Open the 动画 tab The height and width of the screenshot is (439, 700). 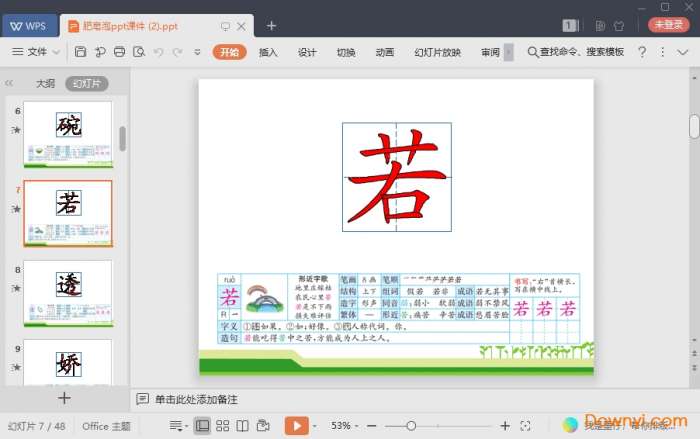[385, 52]
